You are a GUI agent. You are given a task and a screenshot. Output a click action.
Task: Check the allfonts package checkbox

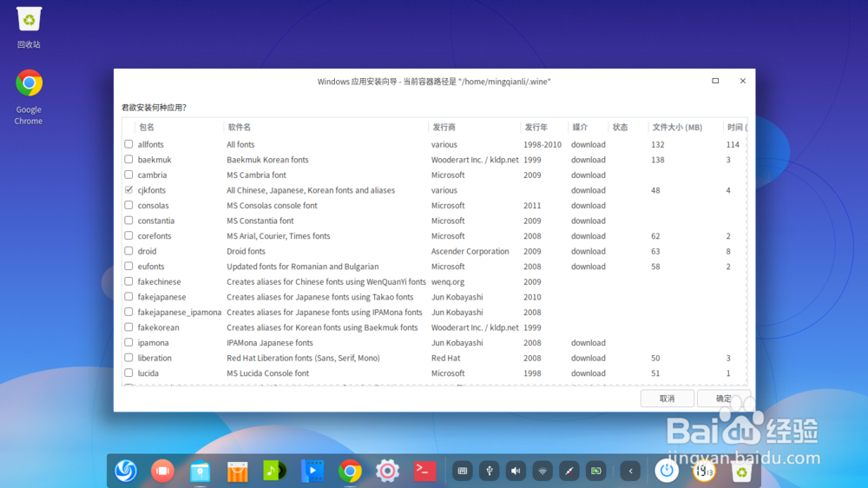tap(129, 144)
